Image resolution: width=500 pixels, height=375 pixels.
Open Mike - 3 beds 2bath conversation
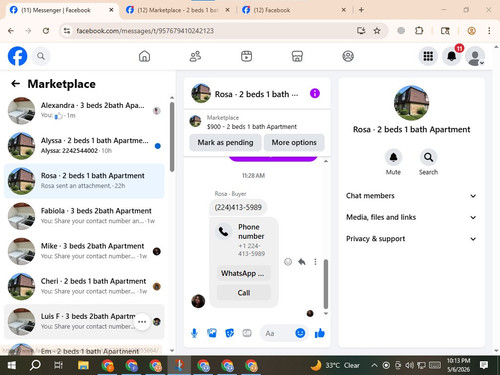click(x=84, y=251)
